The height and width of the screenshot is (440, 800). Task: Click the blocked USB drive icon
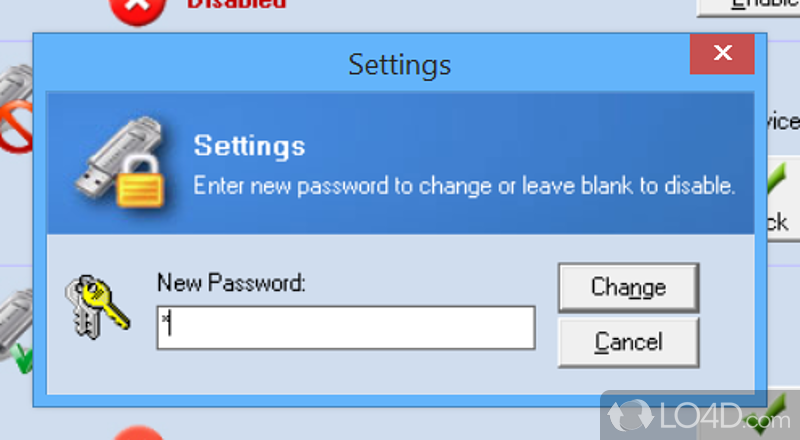pos(14,112)
